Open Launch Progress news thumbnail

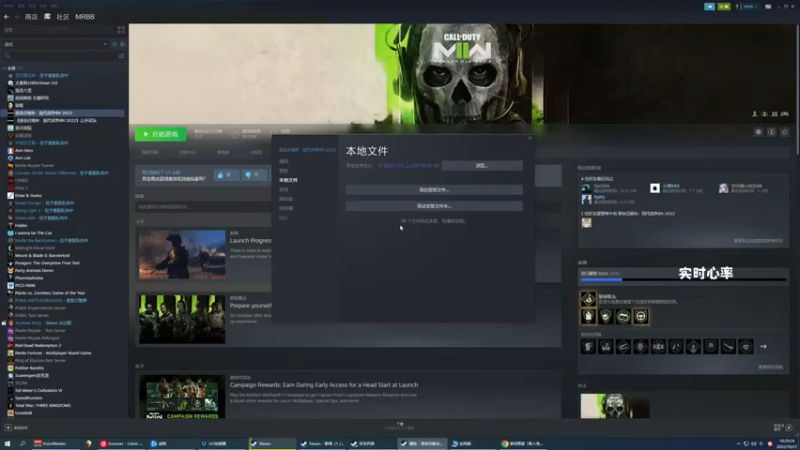tap(182, 255)
